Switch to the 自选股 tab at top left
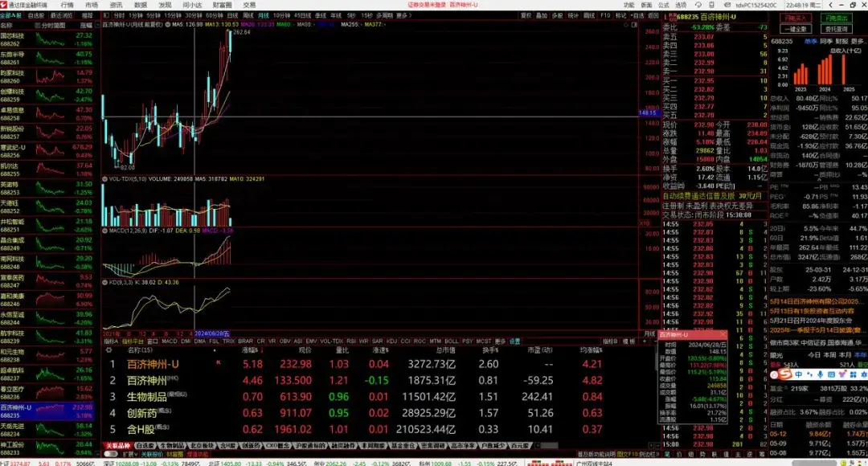868x466 pixels. [36, 15]
